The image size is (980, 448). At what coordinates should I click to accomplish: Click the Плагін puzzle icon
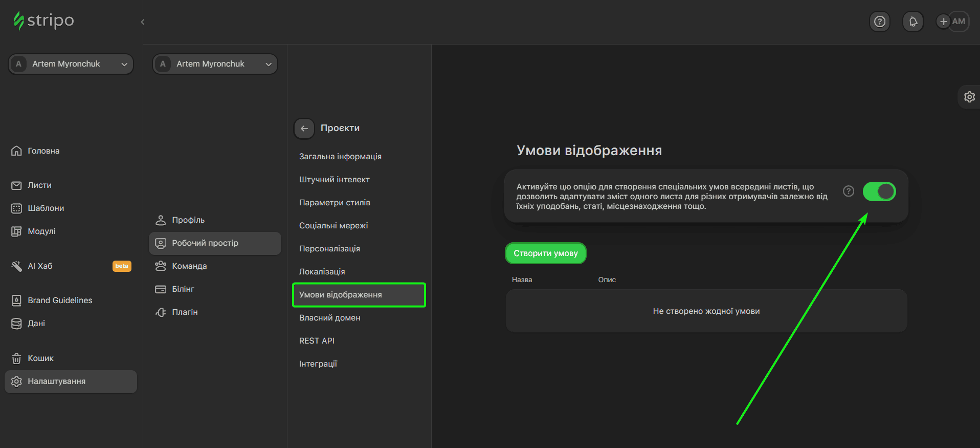click(x=161, y=312)
